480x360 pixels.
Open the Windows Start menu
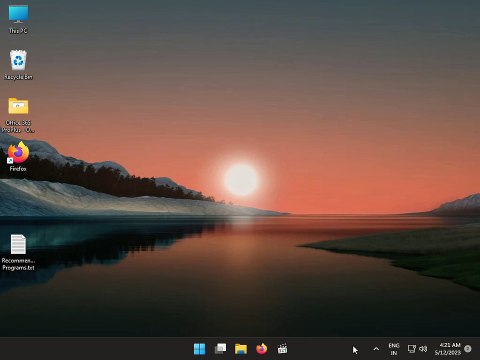coord(199,349)
